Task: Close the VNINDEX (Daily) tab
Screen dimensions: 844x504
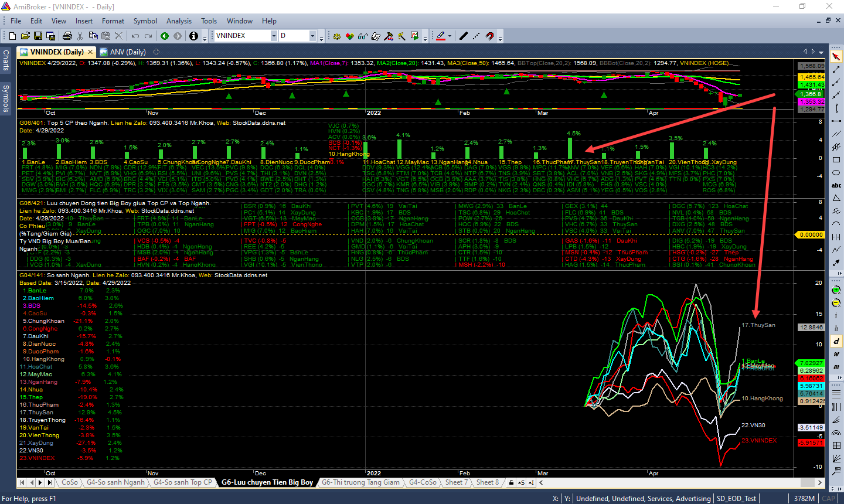Action: coord(90,52)
